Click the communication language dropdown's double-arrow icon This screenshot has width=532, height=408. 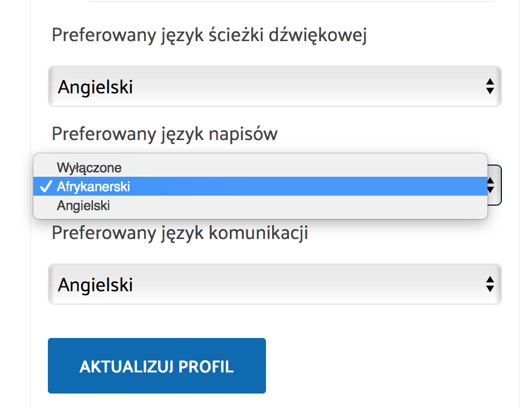click(x=490, y=284)
